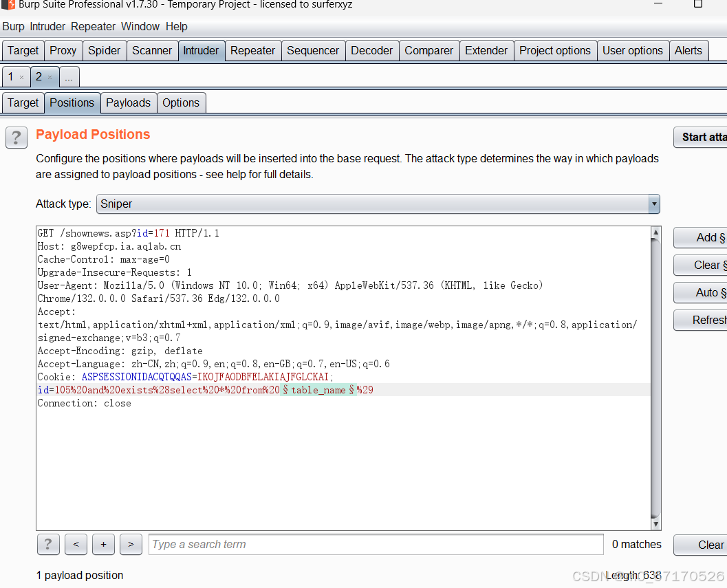Open the Intruder Target sub-tab

[23, 103]
